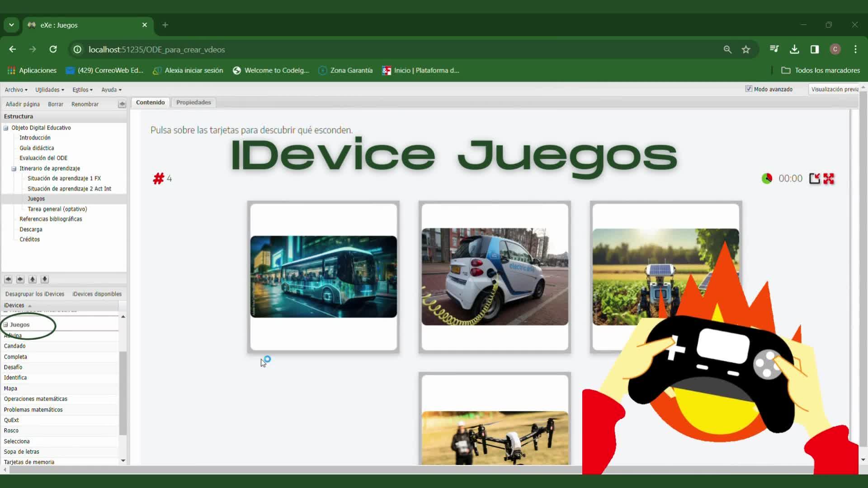Switch to the Propiedades tab
The height and width of the screenshot is (488, 868).
193,103
